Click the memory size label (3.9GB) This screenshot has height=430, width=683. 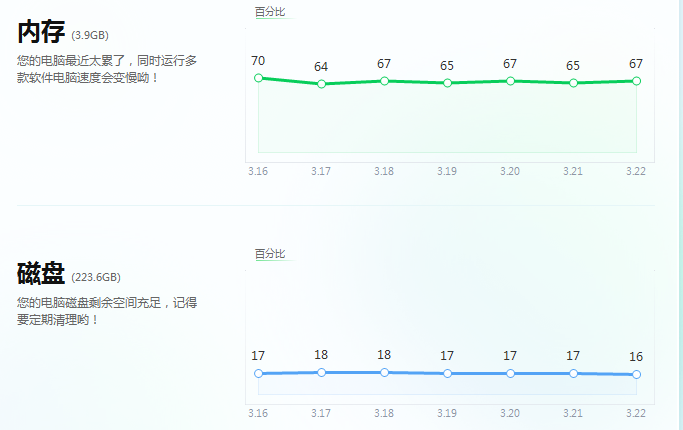pos(90,36)
